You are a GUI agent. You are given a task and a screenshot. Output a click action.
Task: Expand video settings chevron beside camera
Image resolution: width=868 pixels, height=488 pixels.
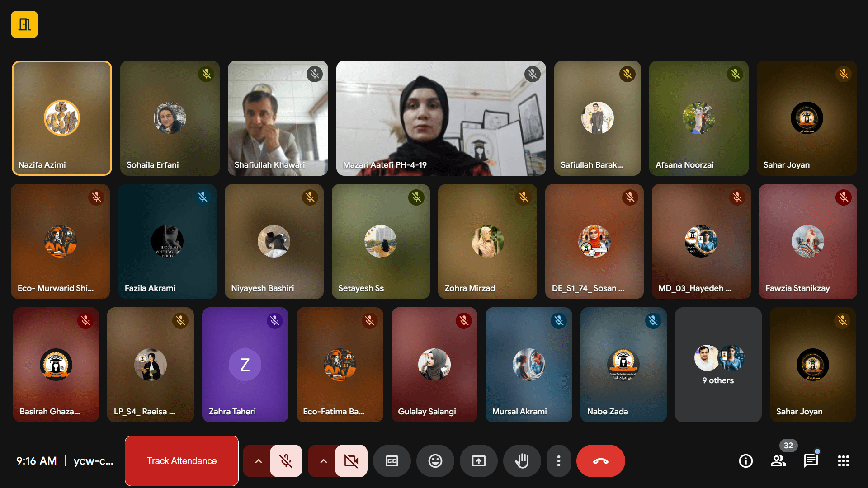323,461
